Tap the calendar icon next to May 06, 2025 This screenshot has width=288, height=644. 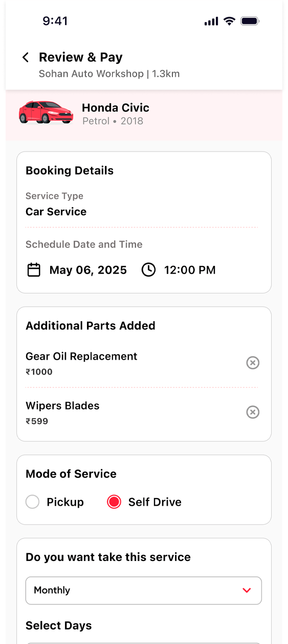34,270
